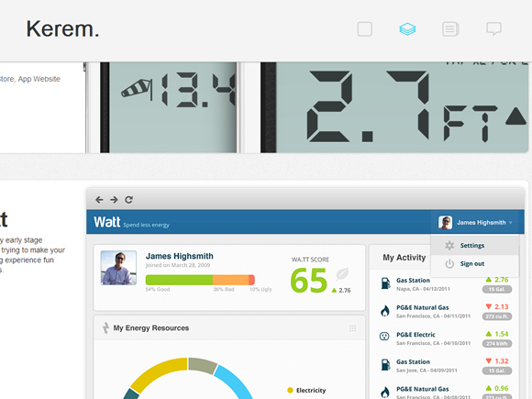Choose Sign out from the user menu
The width and height of the screenshot is (532, 399).
[474, 263]
